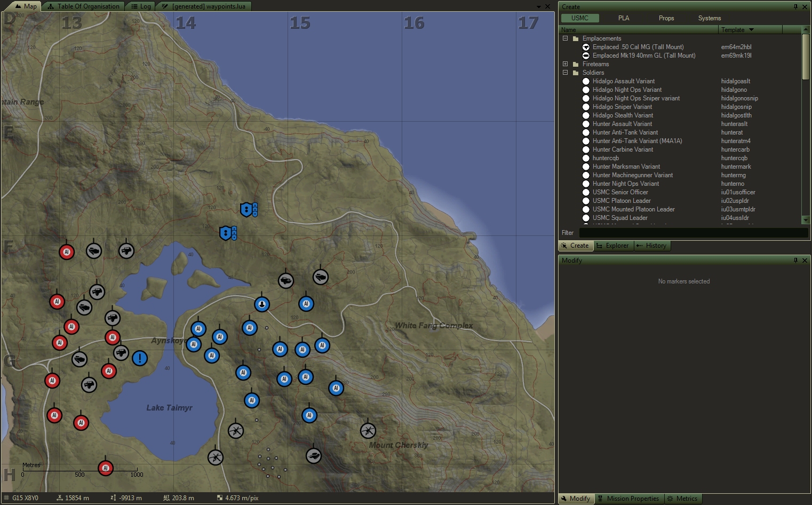
Task: Select the upper blue shield marker
Action: [246, 209]
